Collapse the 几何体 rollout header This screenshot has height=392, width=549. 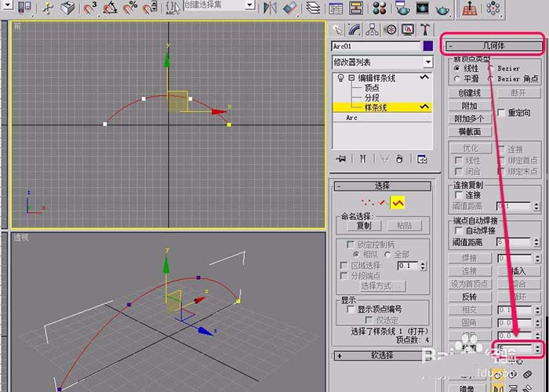[493, 46]
